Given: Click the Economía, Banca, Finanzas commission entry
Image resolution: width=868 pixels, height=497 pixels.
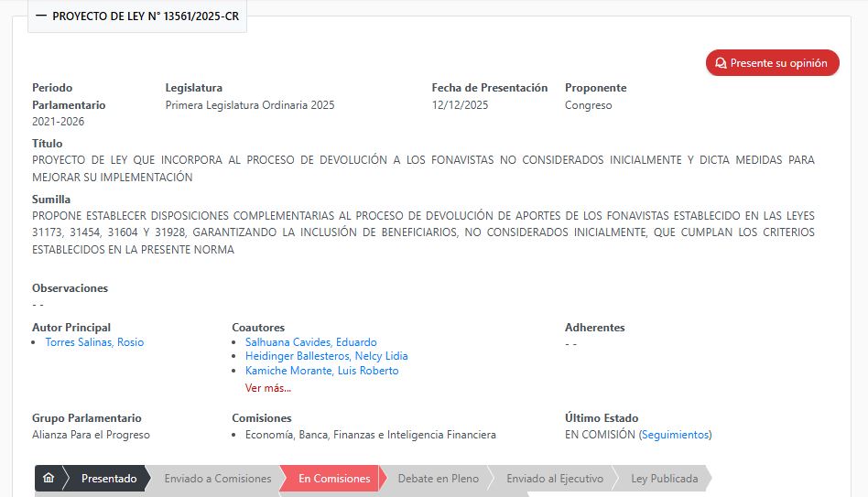Looking at the screenshot, I should point(370,435).
